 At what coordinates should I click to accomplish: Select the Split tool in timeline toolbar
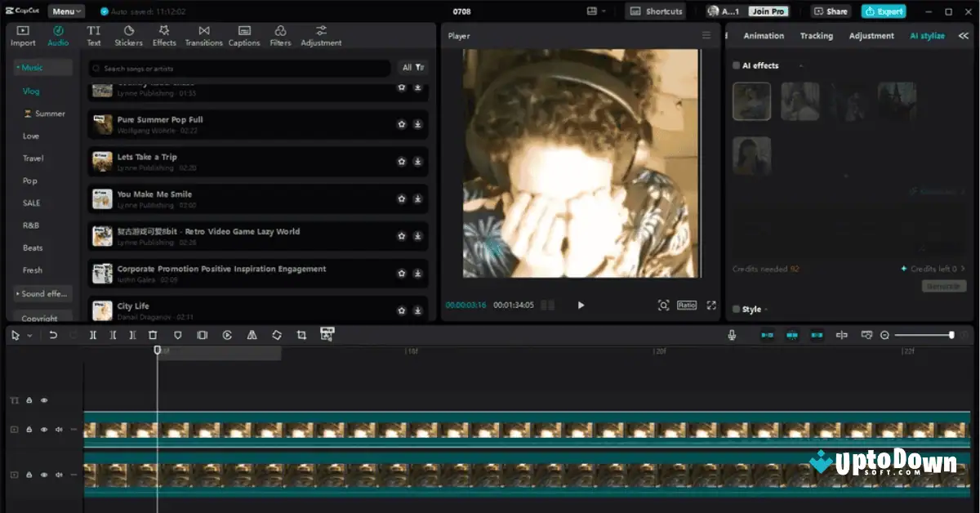[x=93, y=335]
